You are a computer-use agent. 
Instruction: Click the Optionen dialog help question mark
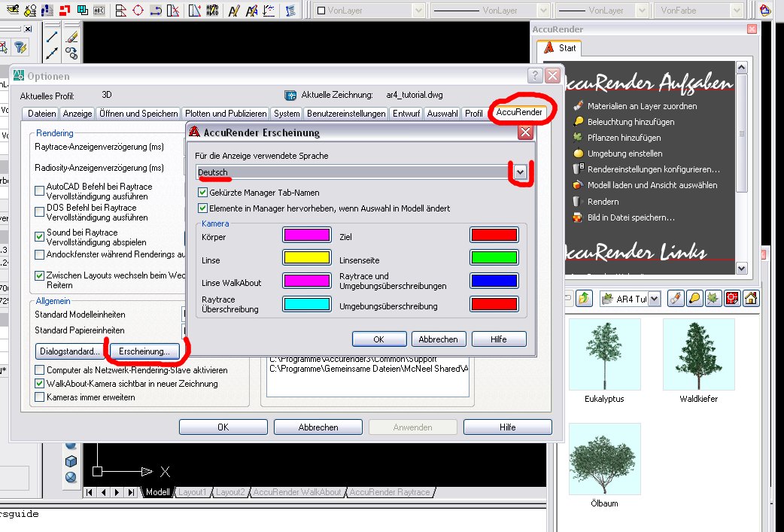(535, 75)
